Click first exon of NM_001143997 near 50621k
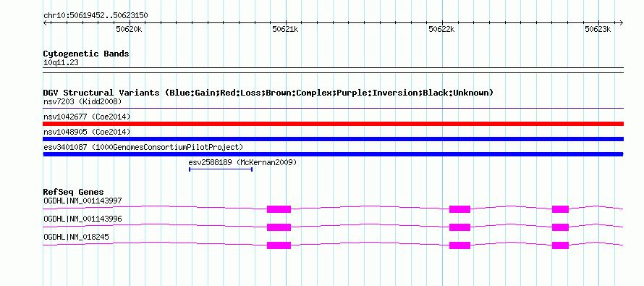Image resolution: width=644 pixels, height=286 pixels. (x=279, y=209)
